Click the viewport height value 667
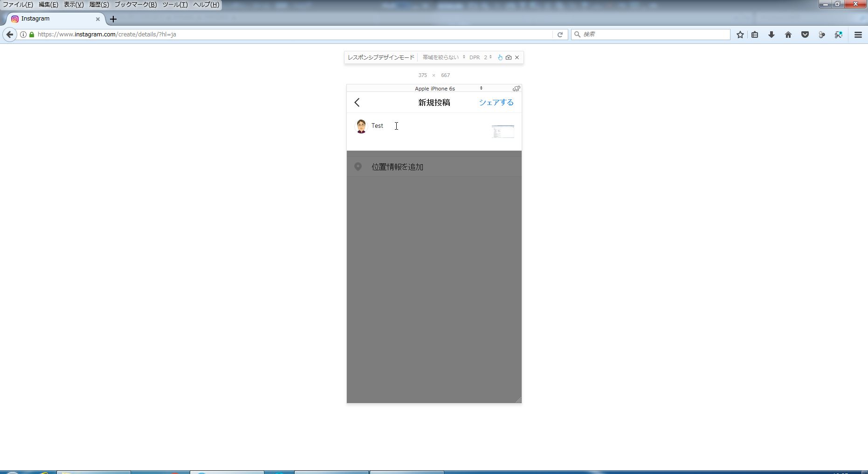 (445, 75)
